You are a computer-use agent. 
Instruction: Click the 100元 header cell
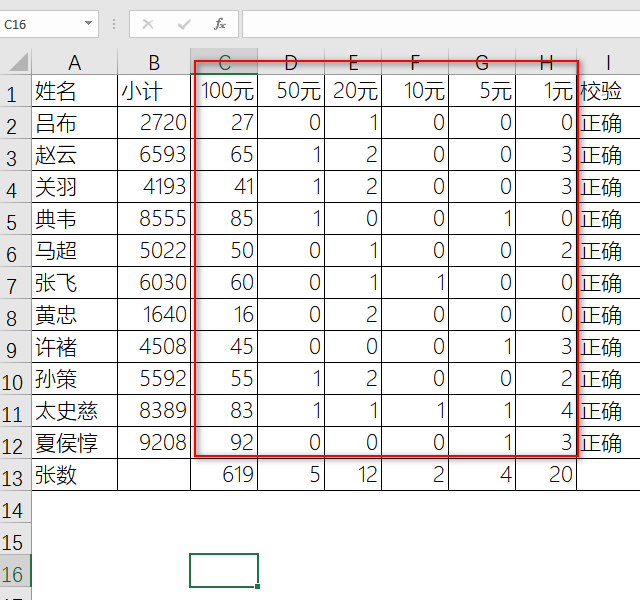tap(224, 91)
